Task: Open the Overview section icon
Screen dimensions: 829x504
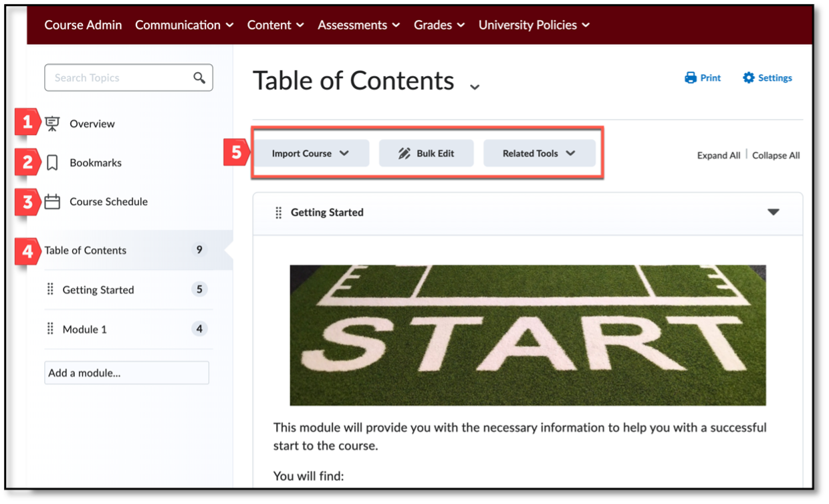Action: click(52, 123)
